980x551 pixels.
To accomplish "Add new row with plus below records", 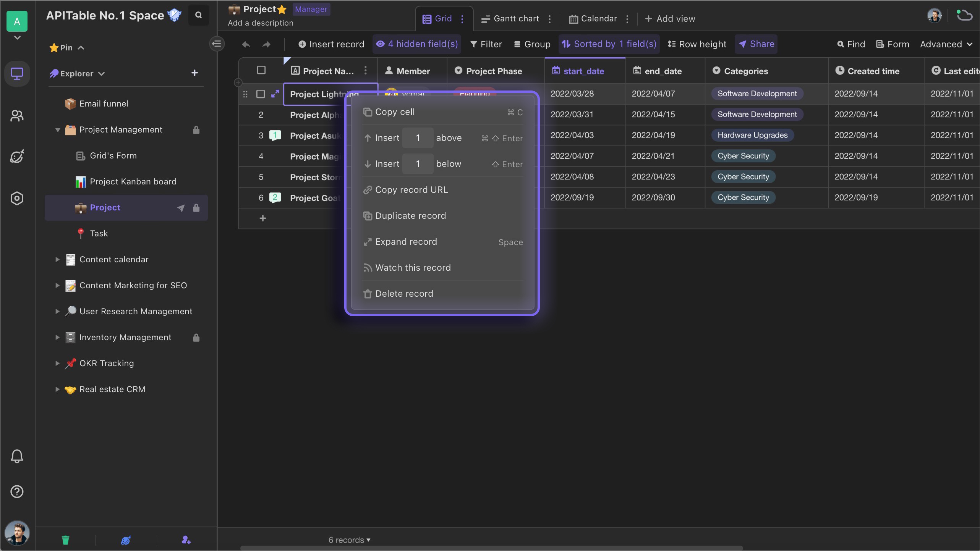I will (262, 218).
